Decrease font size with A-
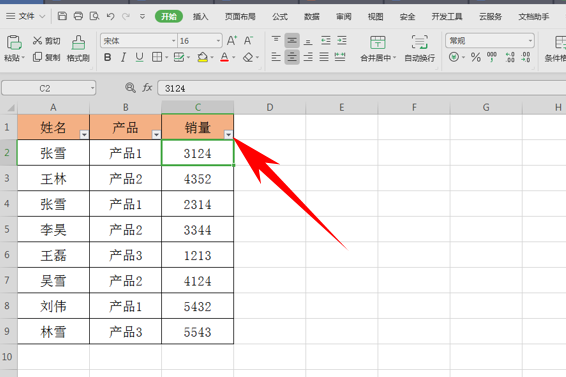 248,40
